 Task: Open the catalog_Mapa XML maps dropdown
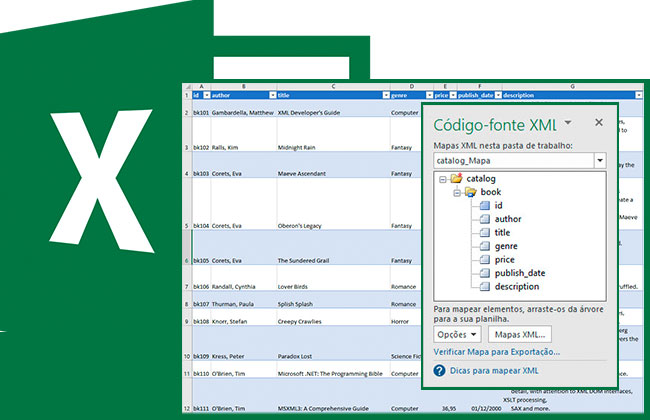pos(600,160)
